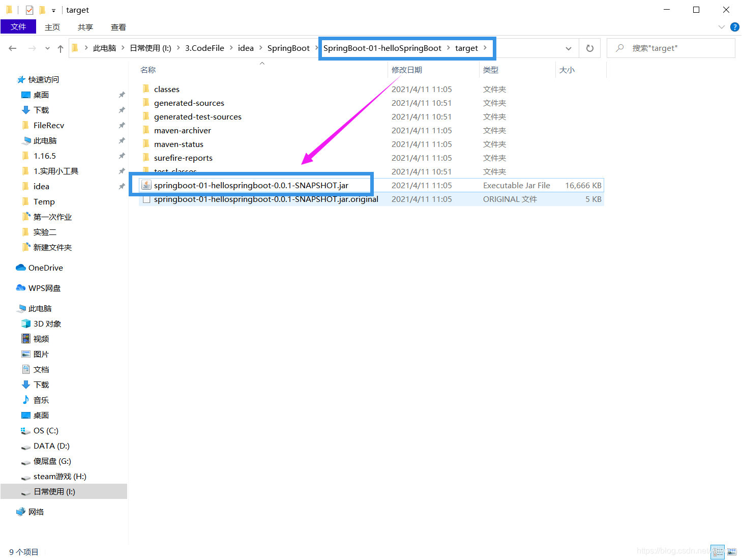Select the maven-archiver folder

183,131
